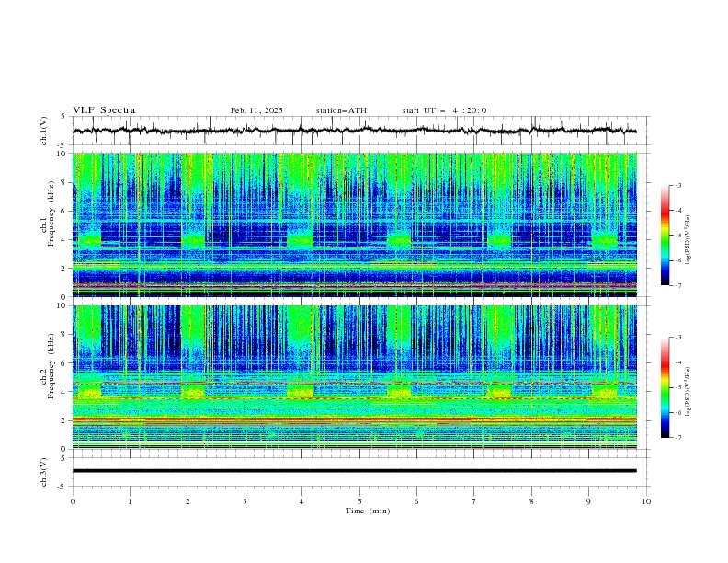Click the red 2 kHz line in the ch.2 spectrogram
Screen dimensions: 728x563
pos(354,419)
